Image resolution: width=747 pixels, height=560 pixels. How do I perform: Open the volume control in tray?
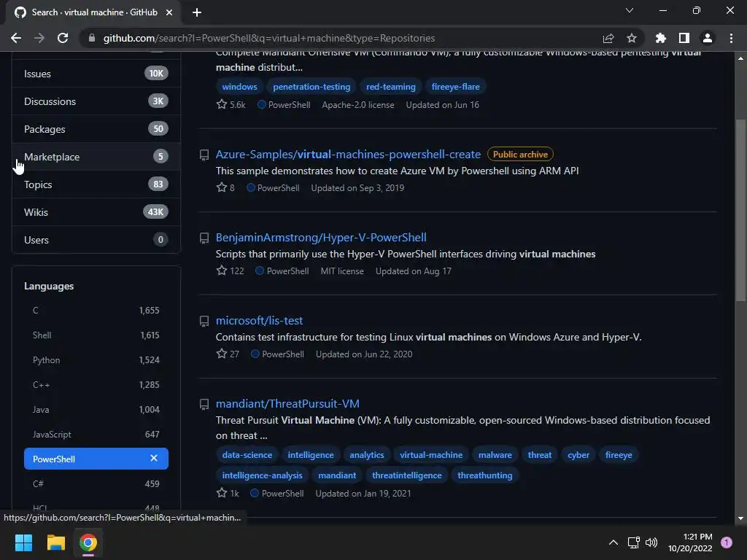coord(651,542)
